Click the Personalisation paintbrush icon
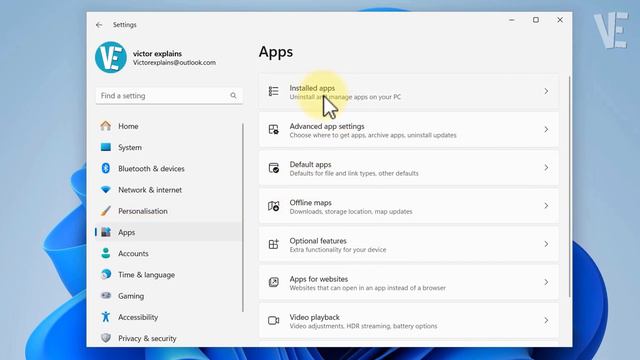Image resolution: width=640 pixels, height=360 pixels. point(106,211)
